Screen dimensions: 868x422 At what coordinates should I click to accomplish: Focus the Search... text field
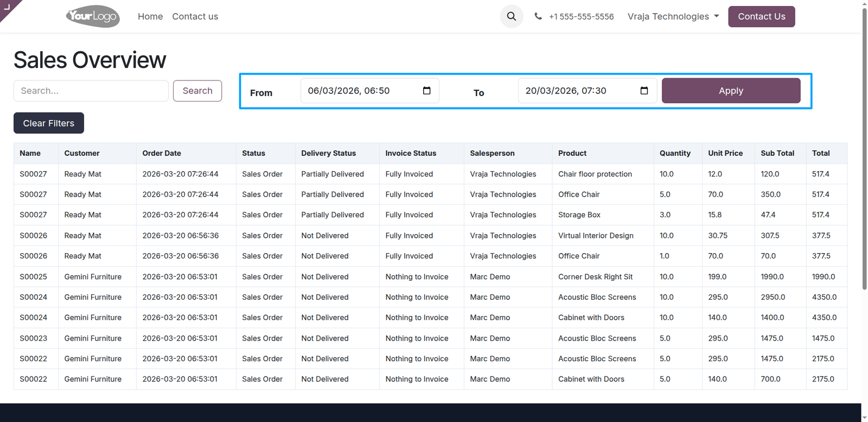pos(91,91)
